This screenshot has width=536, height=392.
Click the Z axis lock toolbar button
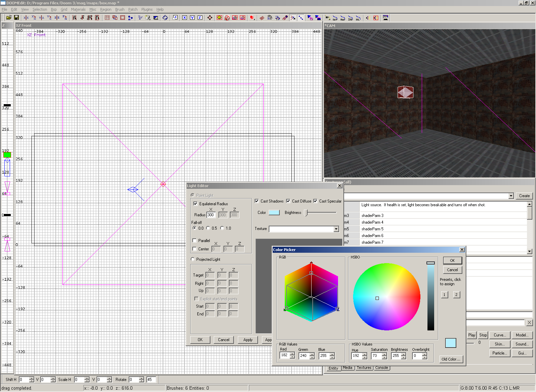coord(200,18)
